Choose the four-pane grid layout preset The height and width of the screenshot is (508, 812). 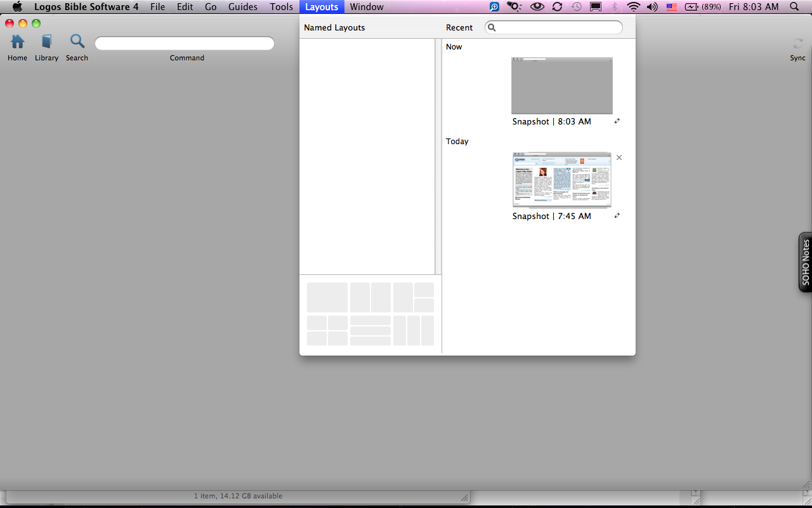[x=327, y=330]
